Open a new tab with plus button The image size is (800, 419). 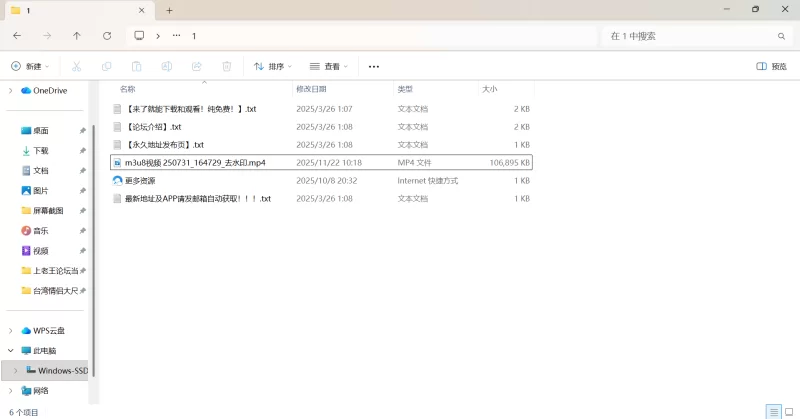point(169,10)
